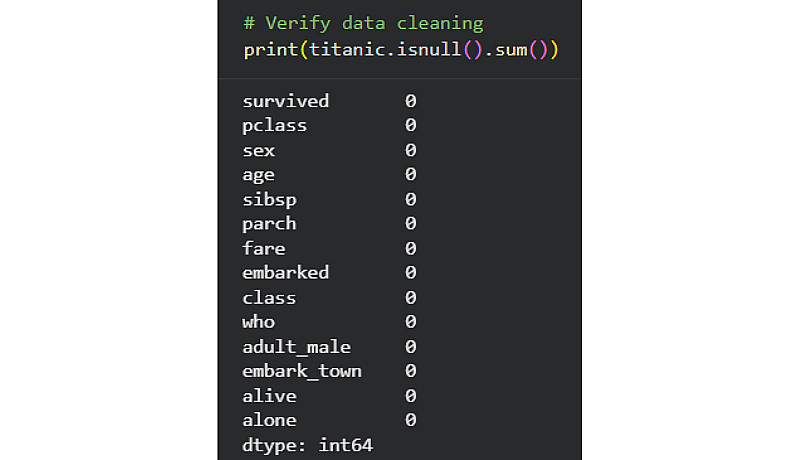Viewport: 800px width, 460px height.
Task: Select the age output row label
Action: coord(258,175)
